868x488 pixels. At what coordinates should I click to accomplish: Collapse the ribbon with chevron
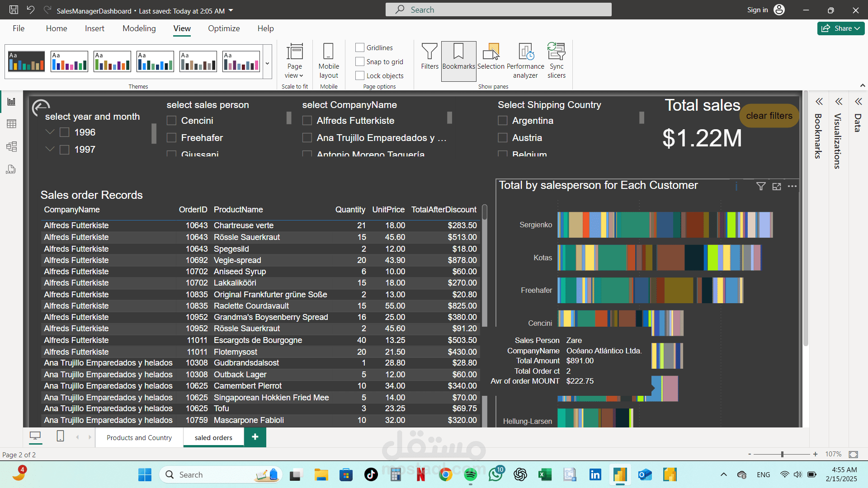pos(863,85)
